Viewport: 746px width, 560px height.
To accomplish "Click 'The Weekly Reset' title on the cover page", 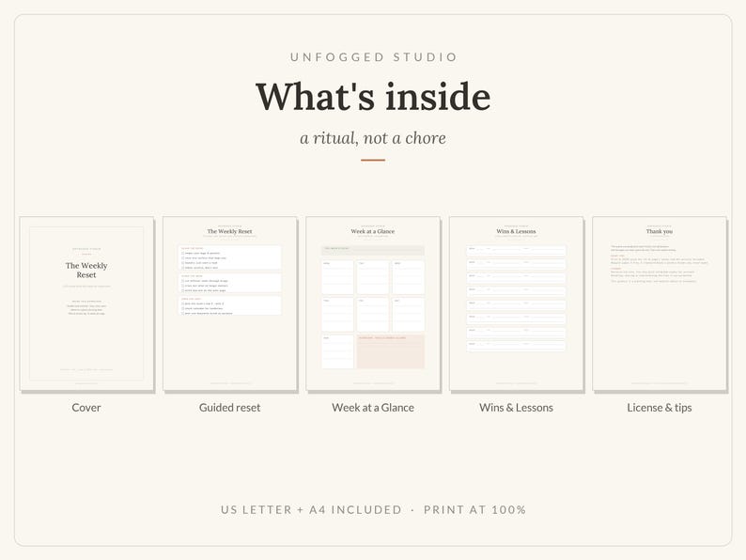I will 86,270.
